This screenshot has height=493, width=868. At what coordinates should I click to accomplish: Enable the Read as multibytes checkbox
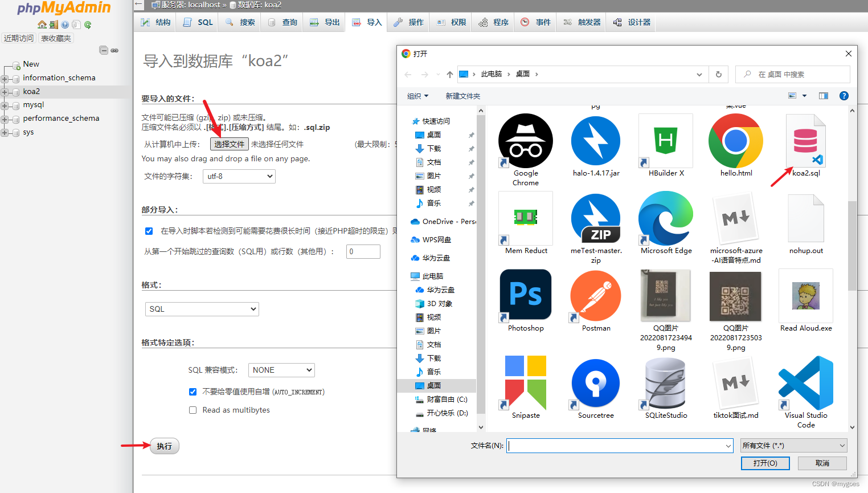[x=193, y=410]
